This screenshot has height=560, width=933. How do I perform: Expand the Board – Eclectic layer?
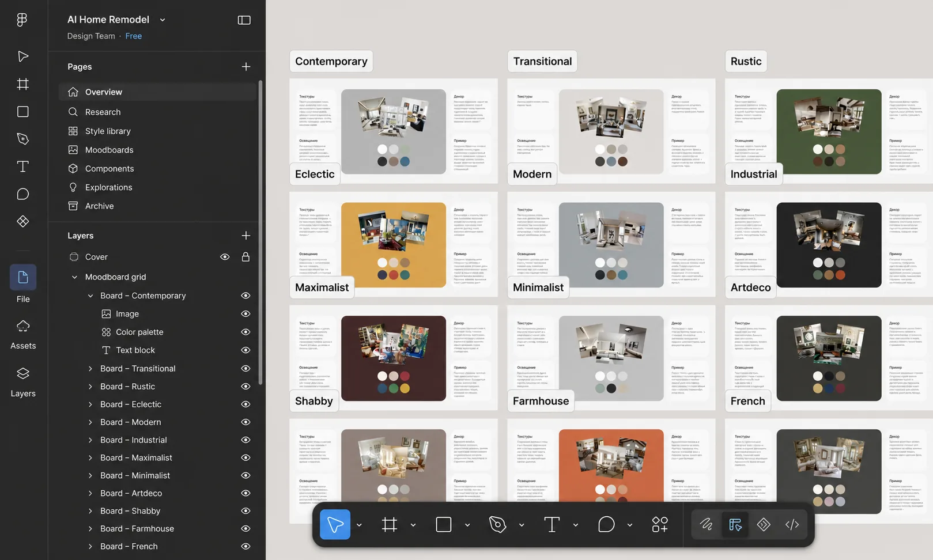coord(90,404)
